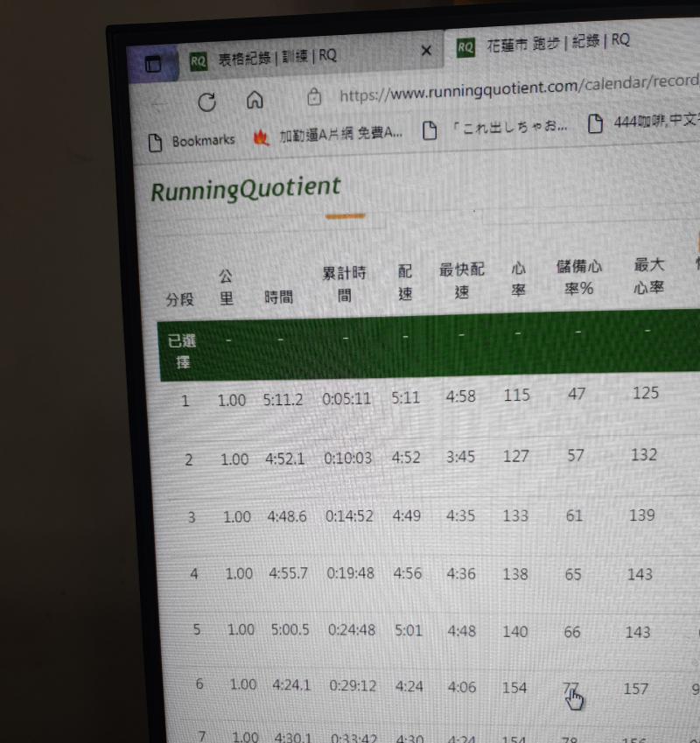Click the 時間 column header
Screen dimensions: 700x743
click(278, 297)
